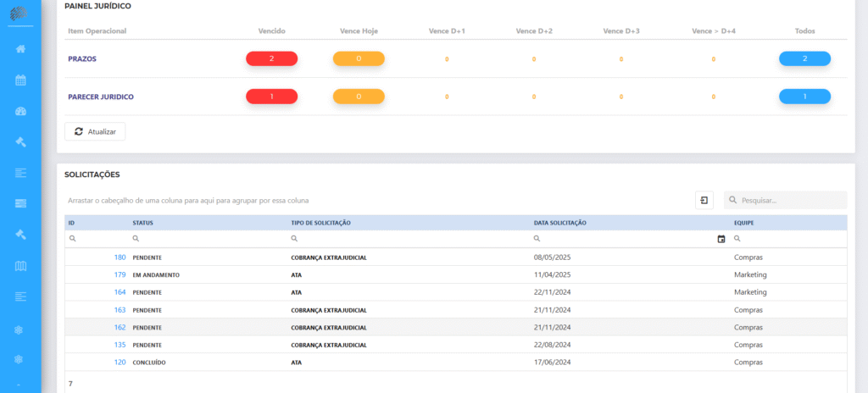Screen dimensions: 868x393
Task: Open the folded map icon in the sidebar
Action: pos(20,266)
